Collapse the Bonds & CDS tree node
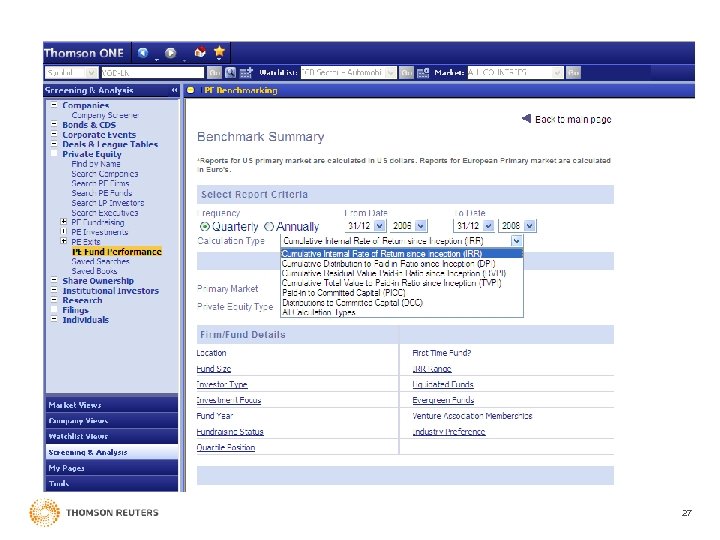The width and height of the screenshot is (720, 540). pos(54,124)
